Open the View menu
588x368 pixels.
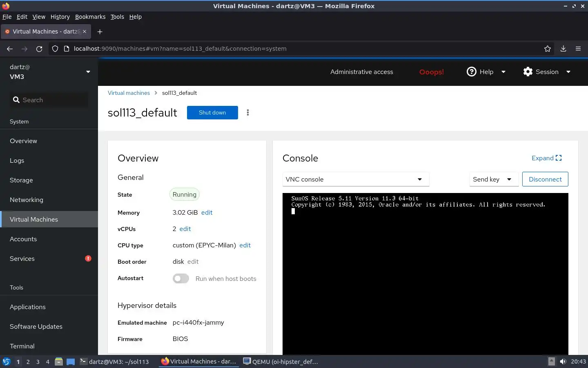point(39,17)
